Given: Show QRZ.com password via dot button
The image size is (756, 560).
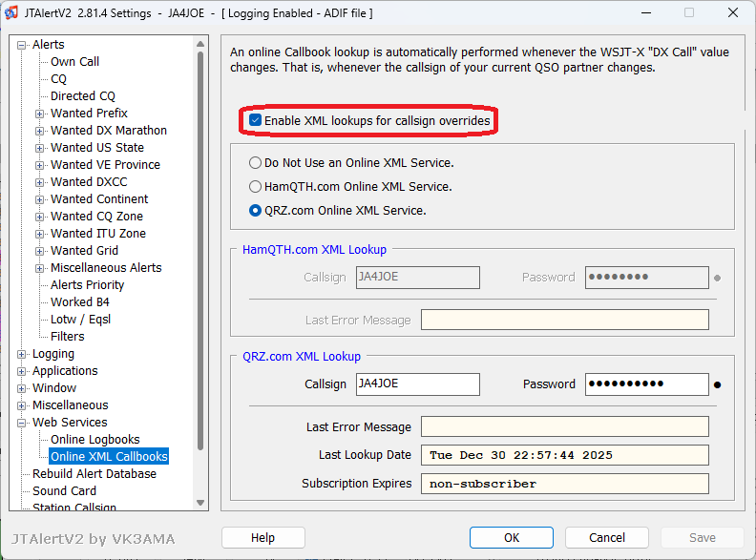Looking at the screenshot, I should (718, 385).
